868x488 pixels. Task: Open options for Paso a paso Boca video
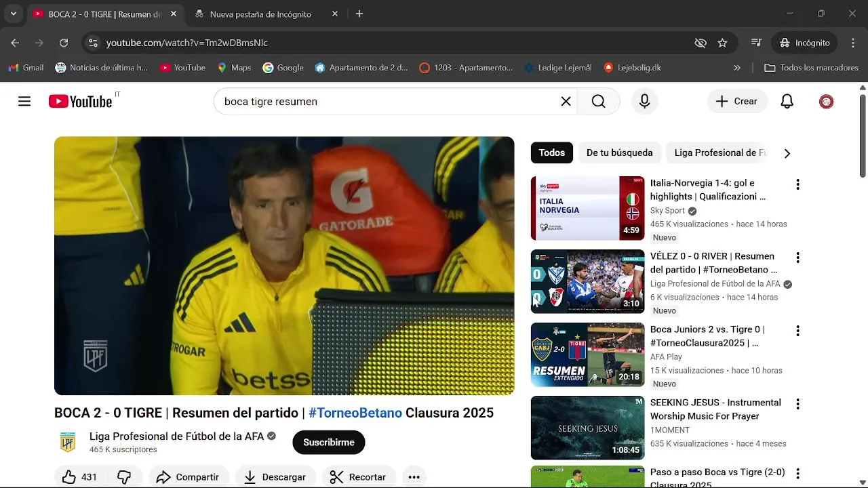(x=797, y=474)
